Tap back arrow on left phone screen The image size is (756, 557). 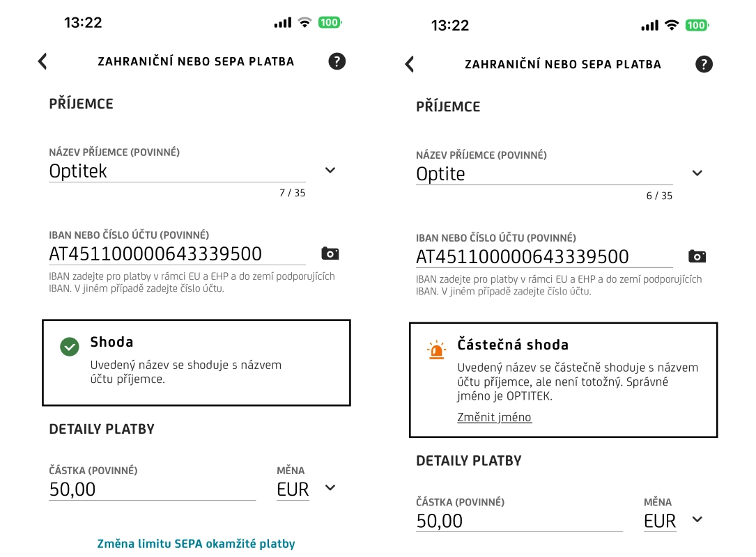(43, 61)
